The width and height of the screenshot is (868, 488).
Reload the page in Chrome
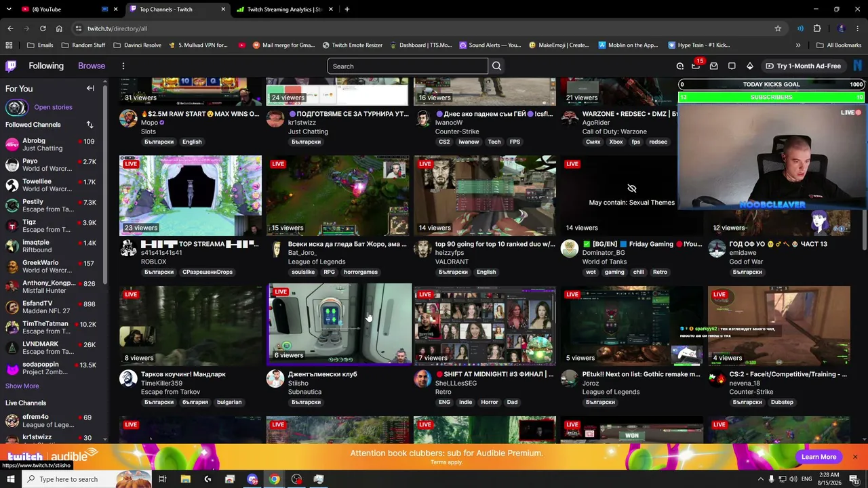tap(43, 28)
